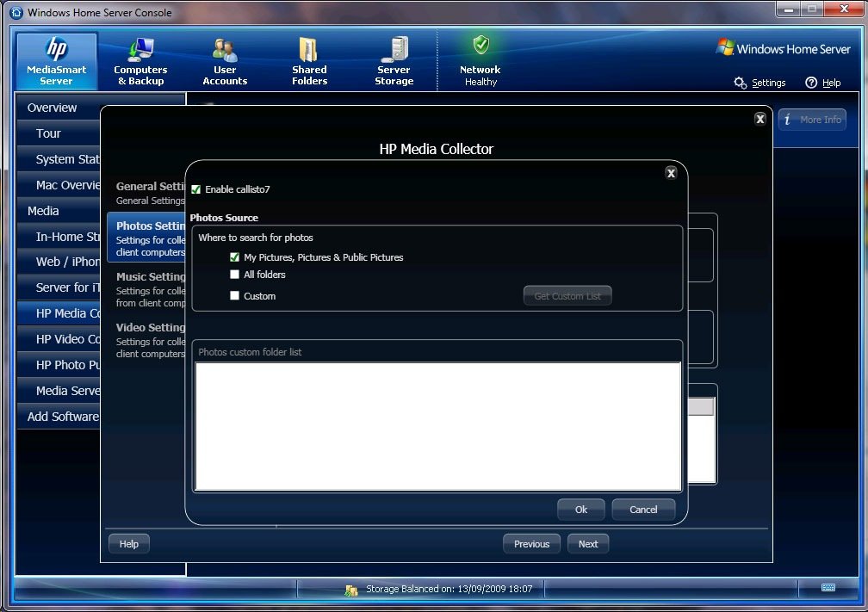Uncheck My Pictures, Pictures & Public Pictures
Viewport: 868px width, 612px height.
coord(235,257)
